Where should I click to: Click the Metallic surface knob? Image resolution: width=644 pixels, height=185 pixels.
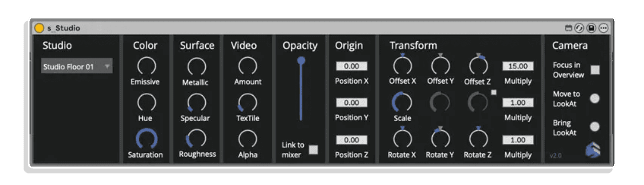tap(197, 66)
